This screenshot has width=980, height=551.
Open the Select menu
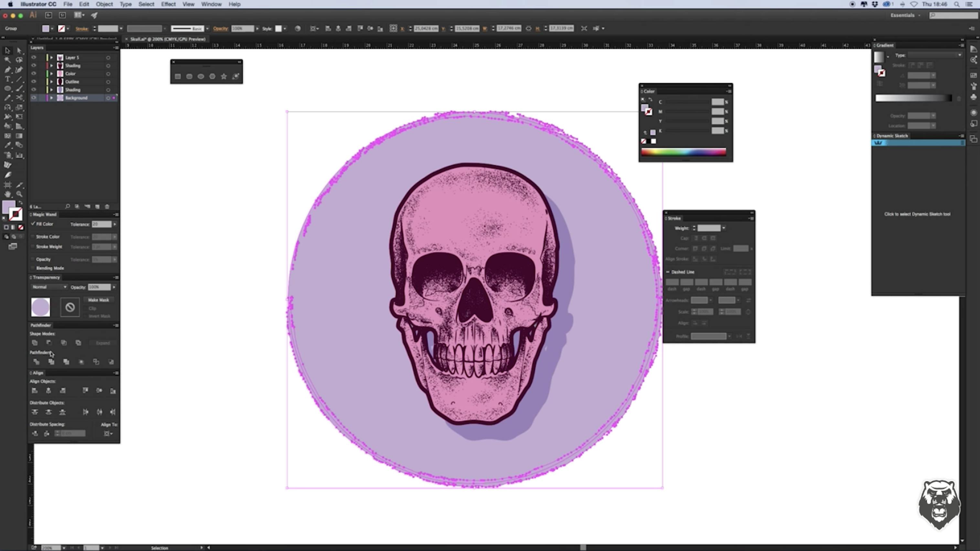pos(146,4)
